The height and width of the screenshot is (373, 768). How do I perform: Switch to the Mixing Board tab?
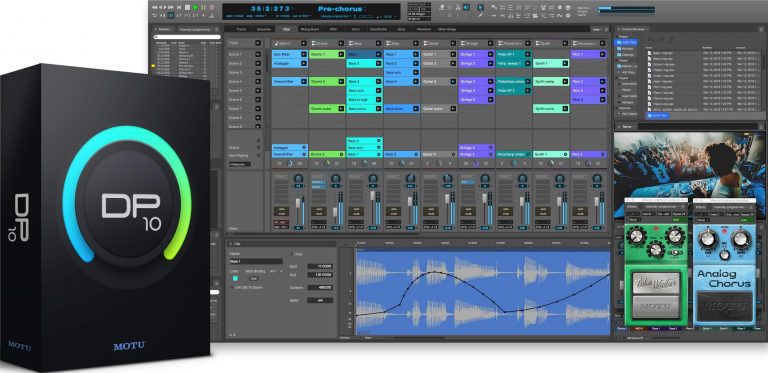click(309, 29)
